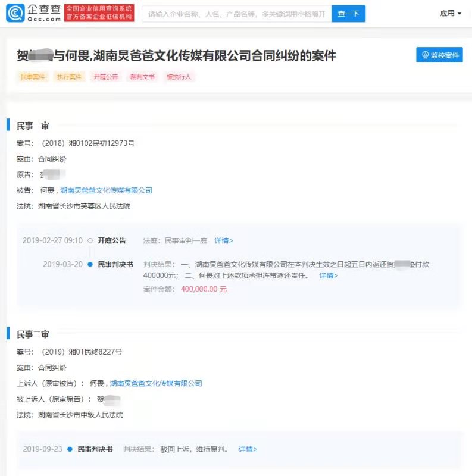The image size is (472, 476).
Task: Focus the company name search box
Action: coord(236,14)
